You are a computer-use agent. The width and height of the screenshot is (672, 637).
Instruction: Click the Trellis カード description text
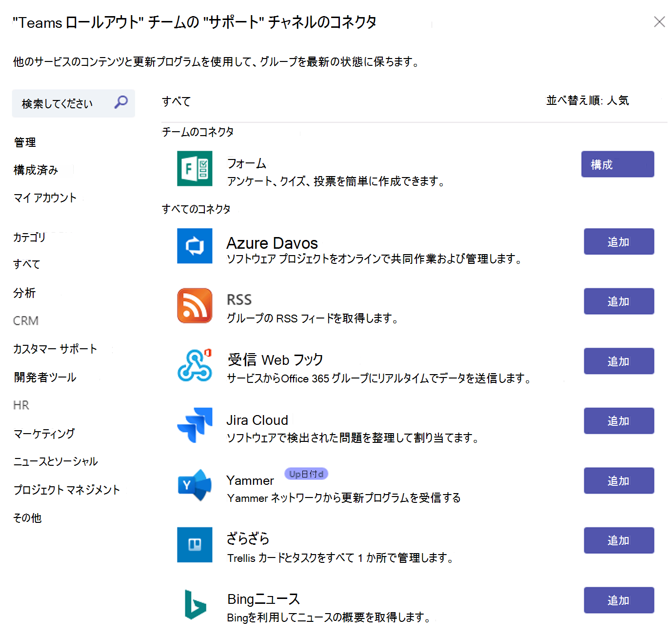[x=340, y=557]
